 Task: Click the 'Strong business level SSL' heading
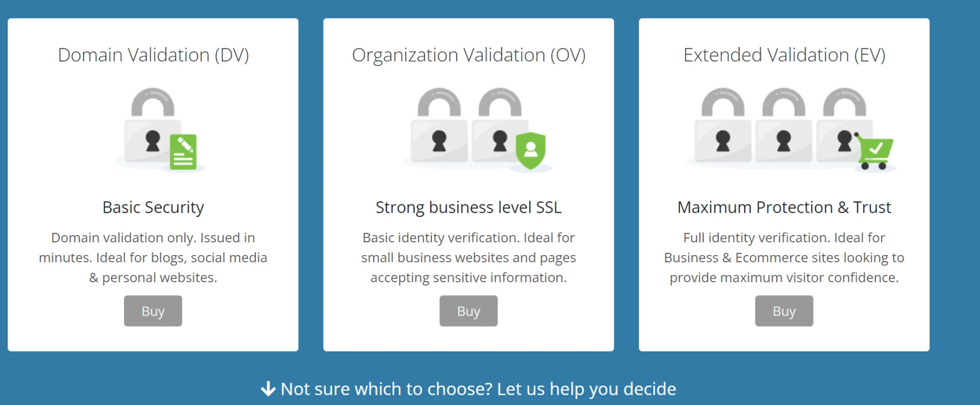pyautogui.click(x=468, y=207)
